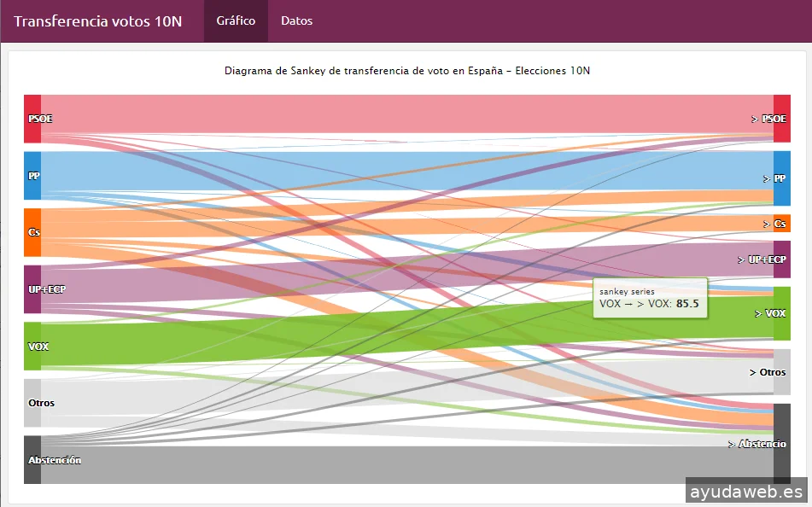This screenshot has height=507, width=812.
Task: Select the > VOX destination node
Action: click(781, 313)
